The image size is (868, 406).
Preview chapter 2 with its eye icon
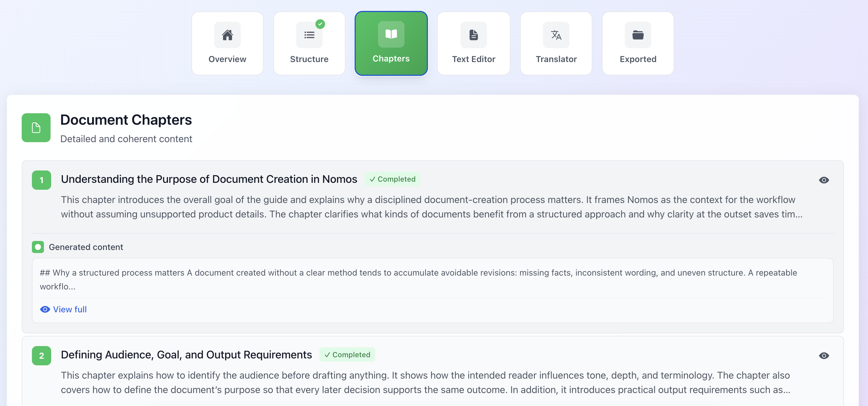[x=824, y=355]
